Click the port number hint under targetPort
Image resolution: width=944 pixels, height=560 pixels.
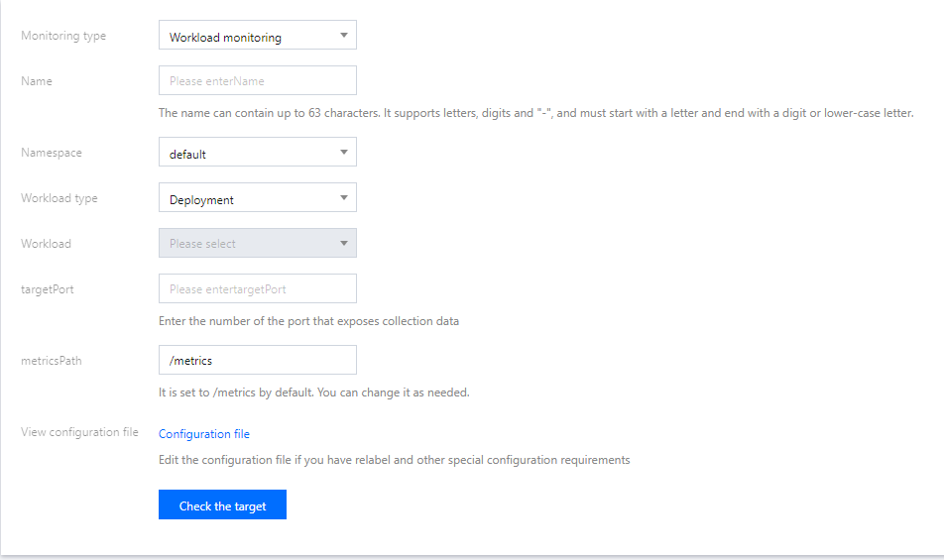[308, 321]
